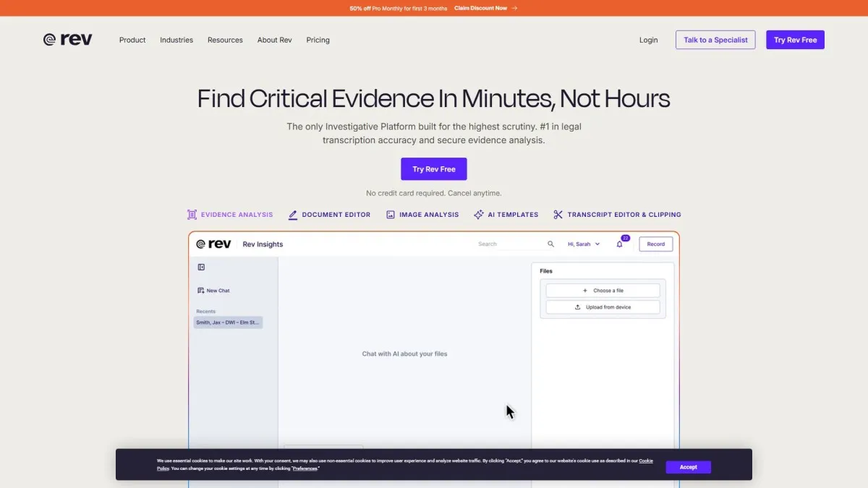This screenshot has height=488, width=868.
Task: Open the Product menu
Action: (132, 40)
